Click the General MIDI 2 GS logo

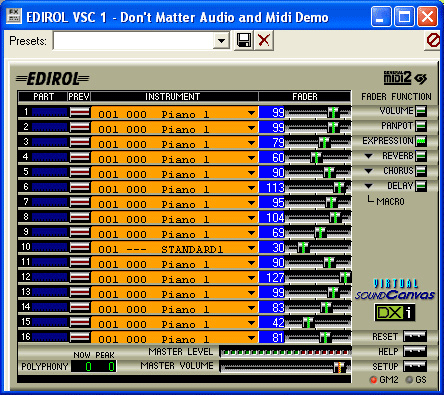pyautogui.click(x=405, y=78)
